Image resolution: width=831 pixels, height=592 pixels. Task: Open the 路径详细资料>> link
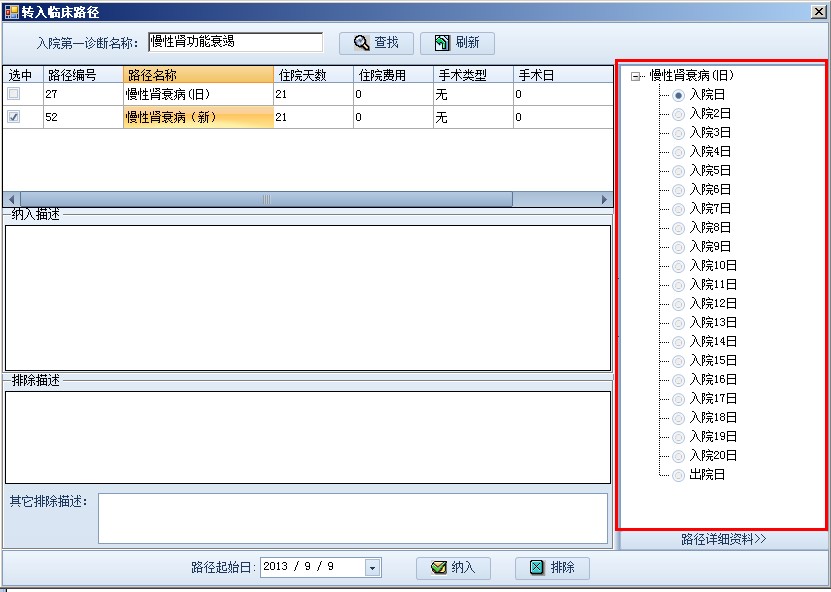click(x=723, y=540)
